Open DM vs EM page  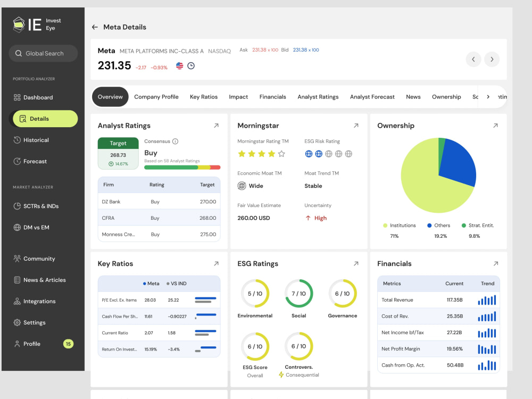click(31, 227)
